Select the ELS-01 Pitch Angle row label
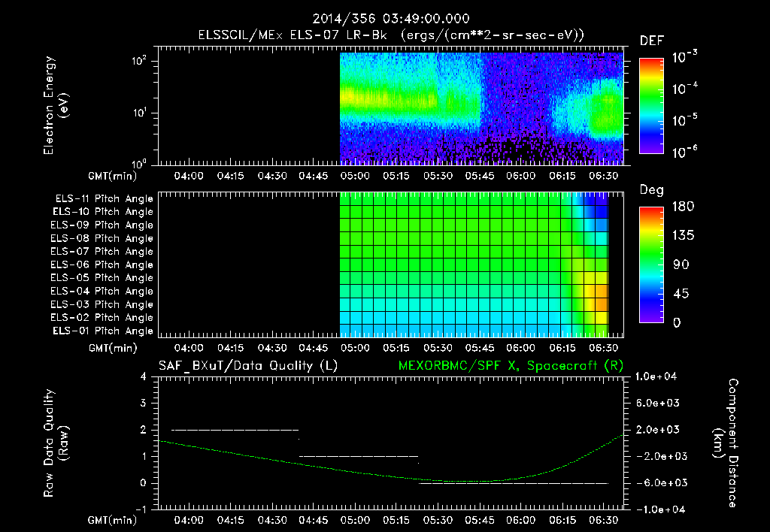This screenshot has width=770, height=532. pos(103,331)
